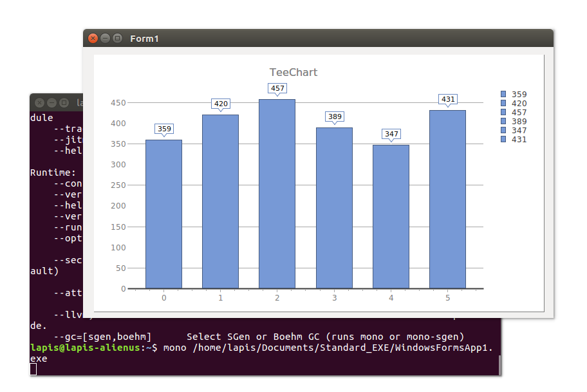Click the legend swatch for 389
Image resolution: width=587 pixels, height=392 pixels.
pyautogui.click(x=503, y=121)
